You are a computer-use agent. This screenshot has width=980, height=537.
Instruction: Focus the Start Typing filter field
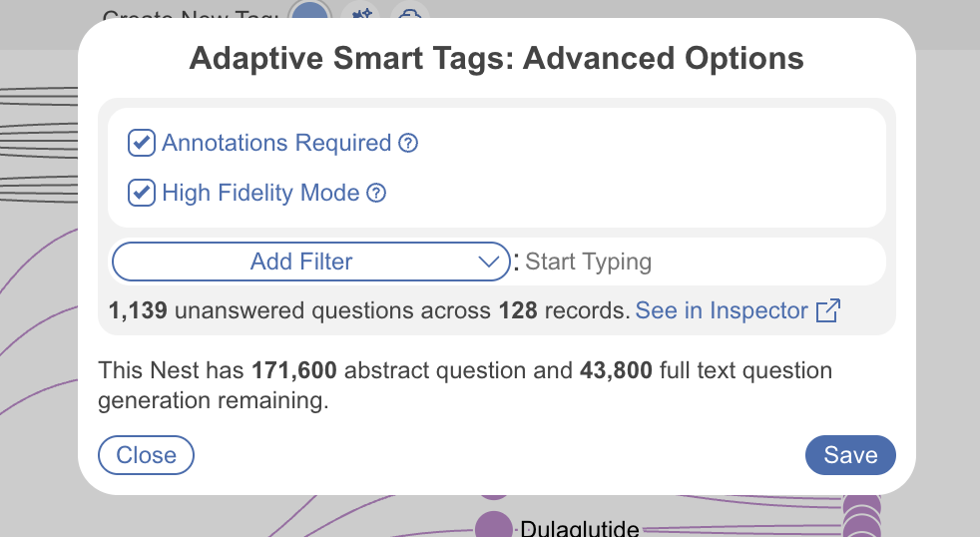[x=699, y=263]
